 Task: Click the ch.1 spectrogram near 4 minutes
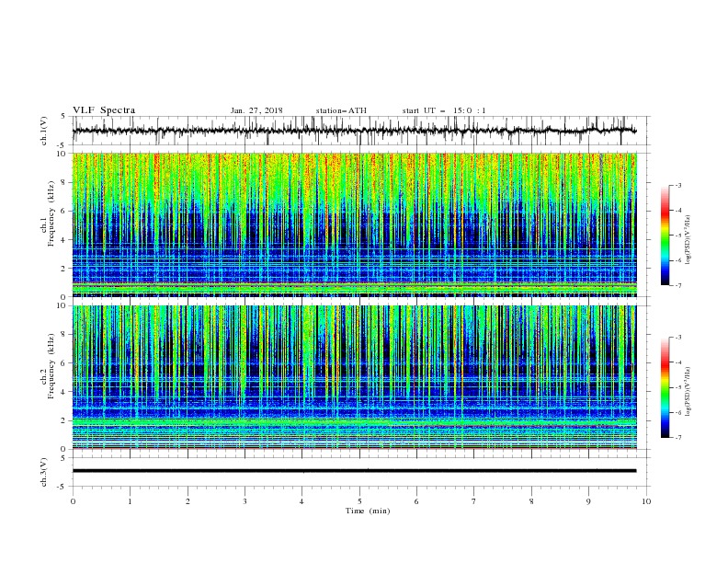pyautogui.click(x=301, y=224)
